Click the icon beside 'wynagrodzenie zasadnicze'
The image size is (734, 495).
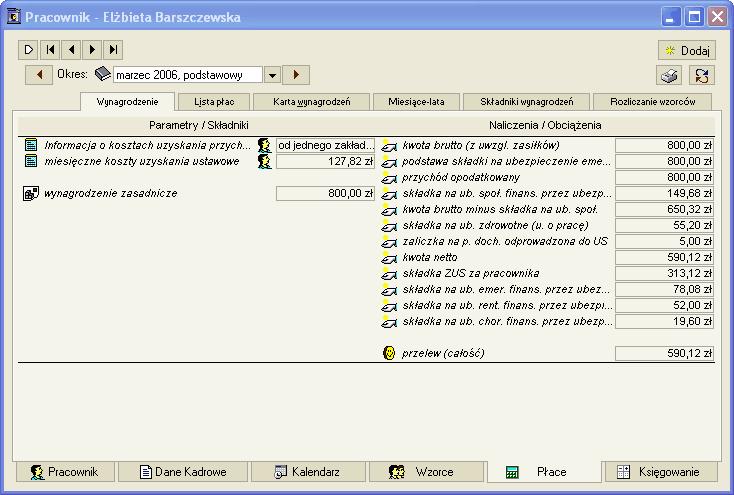(31, 193)
